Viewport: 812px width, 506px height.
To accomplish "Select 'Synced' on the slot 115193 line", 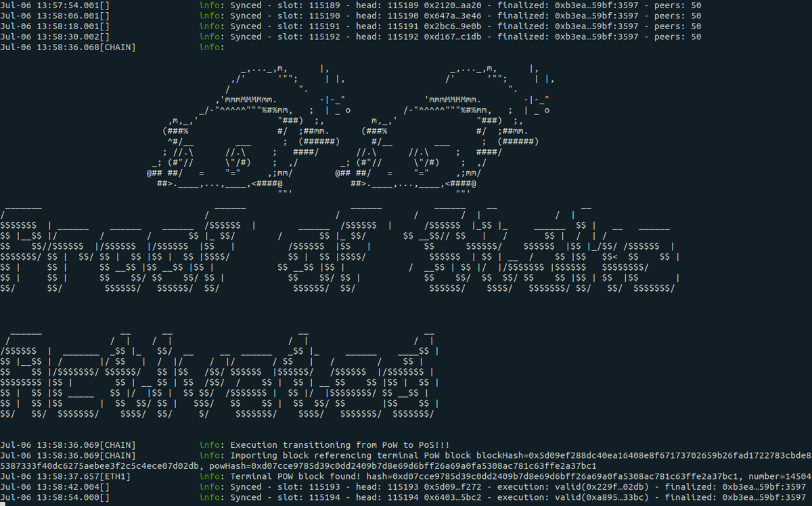I will point(246,487).
